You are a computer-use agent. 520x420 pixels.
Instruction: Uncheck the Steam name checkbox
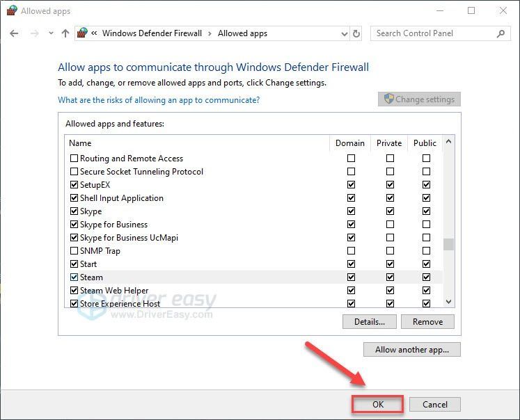coord(74,277)
